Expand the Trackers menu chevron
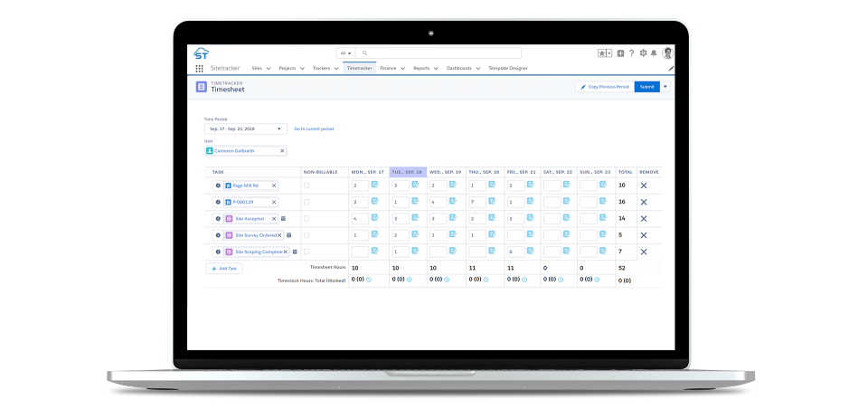The height and width of the screenshot is (419, 868). click(x=336, y=69)
